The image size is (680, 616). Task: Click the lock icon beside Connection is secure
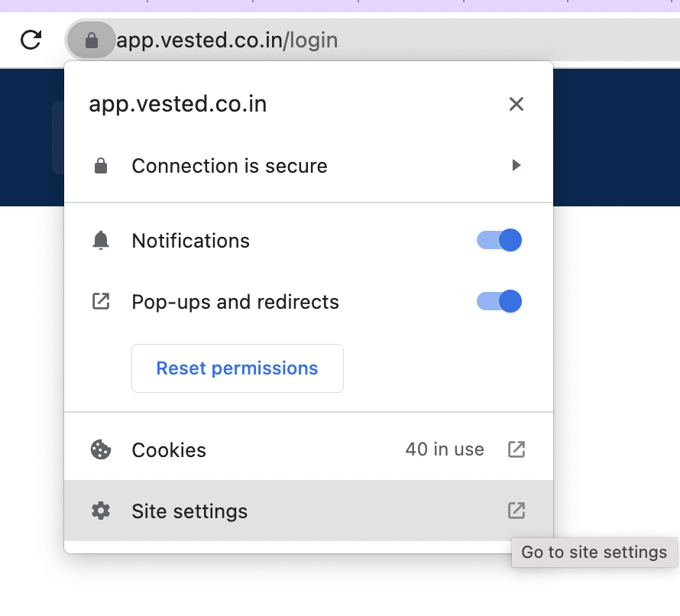[x=100, y=166]
